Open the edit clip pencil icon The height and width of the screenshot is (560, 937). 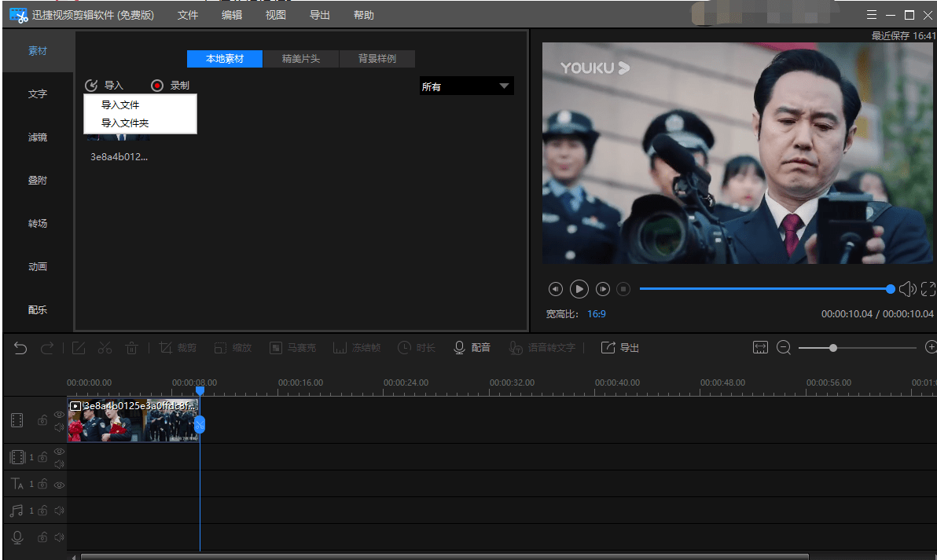point(79,347)
